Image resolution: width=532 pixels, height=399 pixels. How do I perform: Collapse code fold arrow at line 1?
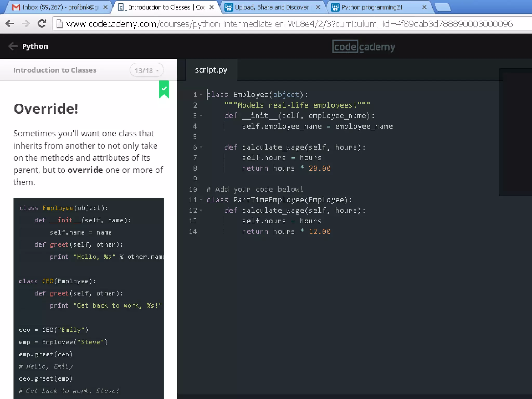click(201, 95)
